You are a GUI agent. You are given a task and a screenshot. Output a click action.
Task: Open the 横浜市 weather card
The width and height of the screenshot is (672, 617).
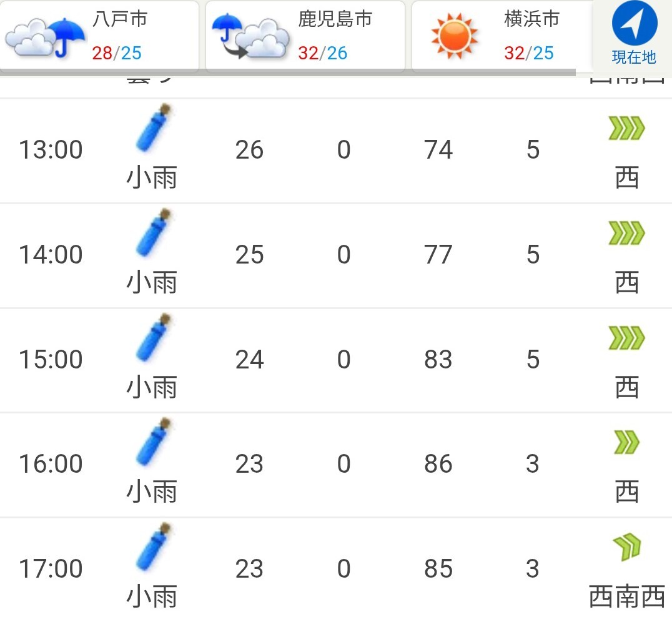(x=502, y=35)
